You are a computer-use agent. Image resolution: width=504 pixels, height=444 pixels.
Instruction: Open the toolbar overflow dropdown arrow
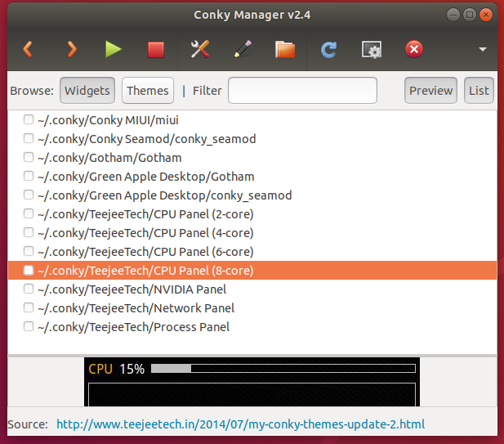coord(483,49)
